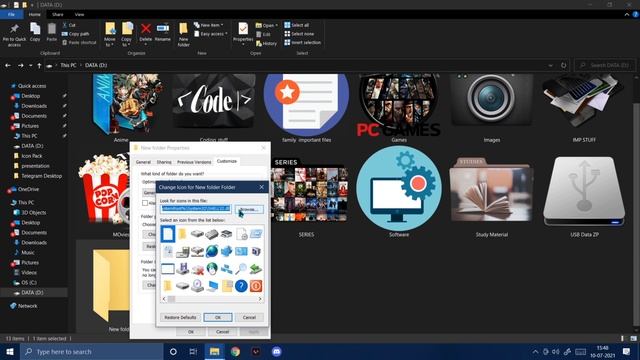Collapse the ribbon with the chevron
Viewport: 640px width, 360px height.
click(x=627, y=14)
